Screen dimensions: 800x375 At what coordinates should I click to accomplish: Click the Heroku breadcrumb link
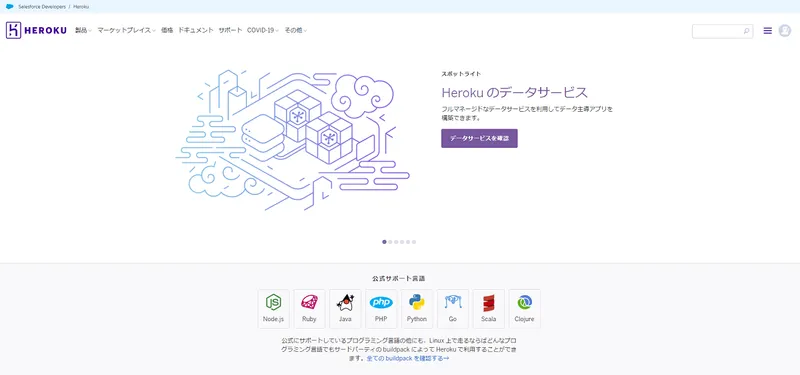tap(81, 7)
